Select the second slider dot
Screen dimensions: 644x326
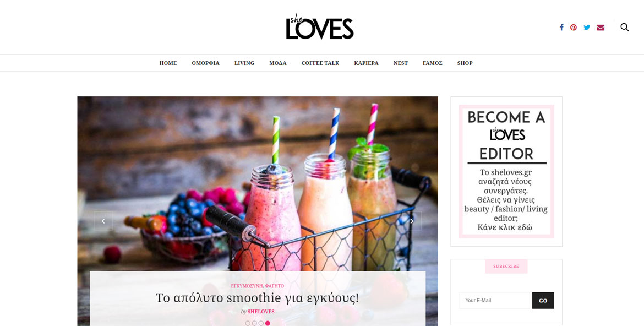click(254, 324)
